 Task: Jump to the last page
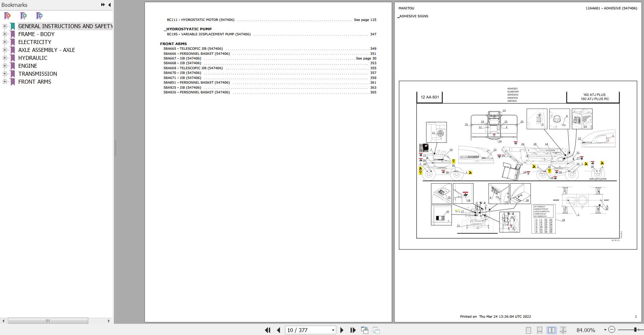pos(353,330)
